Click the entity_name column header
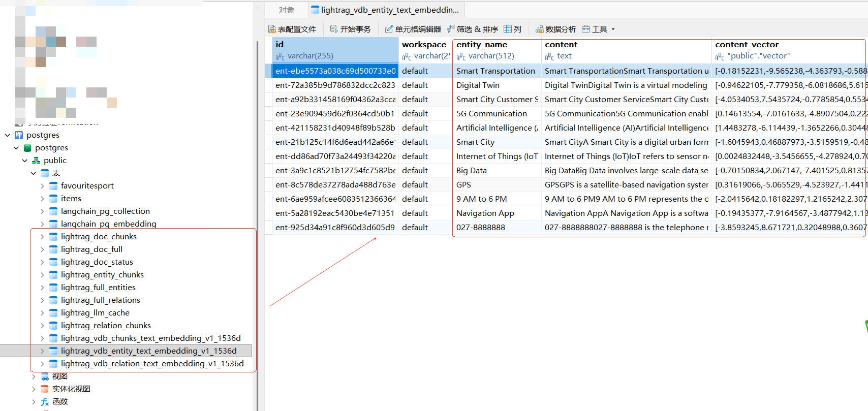Viewport: 868px width, 411px height. (x=497, y=50)
